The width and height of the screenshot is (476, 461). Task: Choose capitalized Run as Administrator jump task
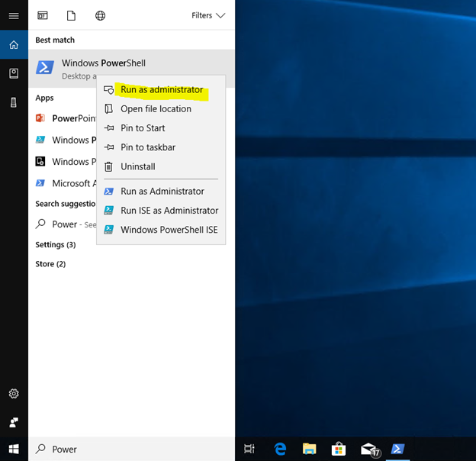coord(161,192)
